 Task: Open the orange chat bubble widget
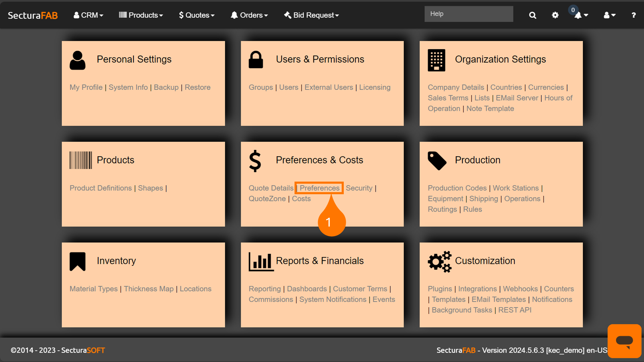tap(624, 341)
